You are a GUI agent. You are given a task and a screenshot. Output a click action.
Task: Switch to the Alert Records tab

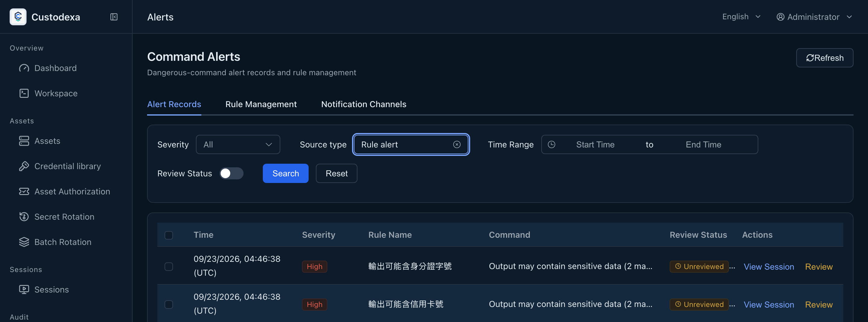[174, 104]
